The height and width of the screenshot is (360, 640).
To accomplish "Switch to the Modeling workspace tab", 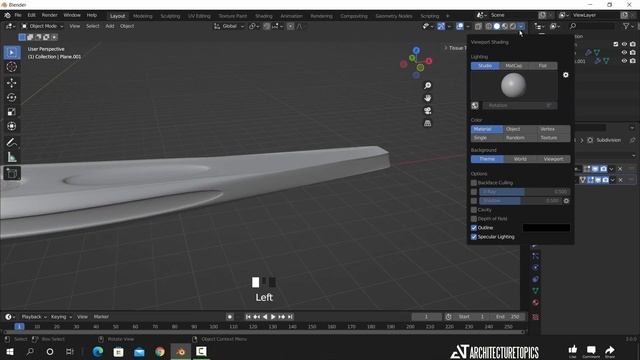I will click(x=142, y=16).
